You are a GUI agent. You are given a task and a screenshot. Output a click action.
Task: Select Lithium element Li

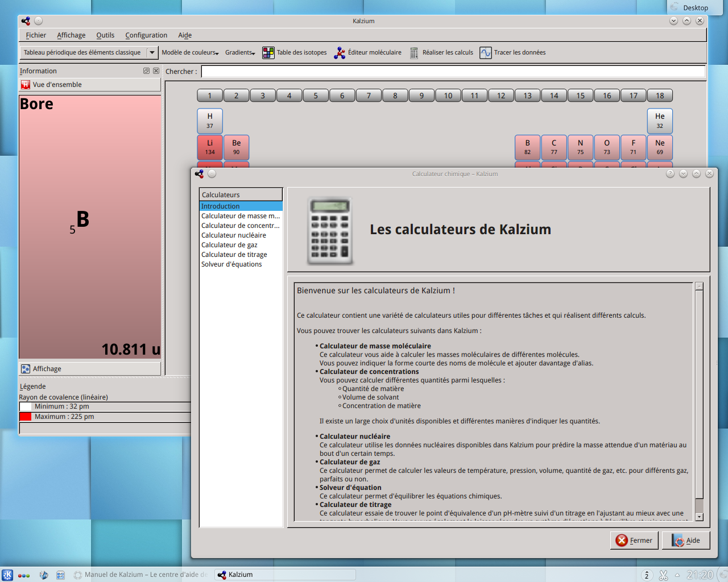210,147
